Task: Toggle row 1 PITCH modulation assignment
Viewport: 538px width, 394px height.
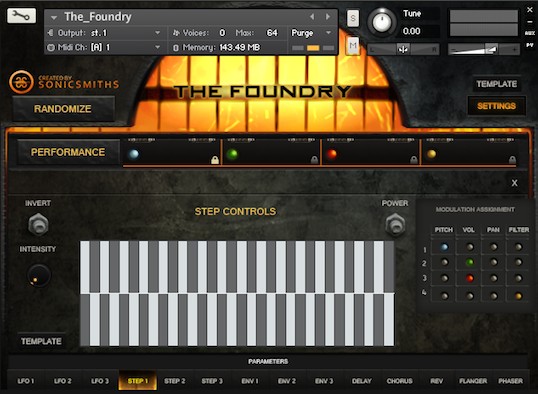Action: tap(444, 247)
